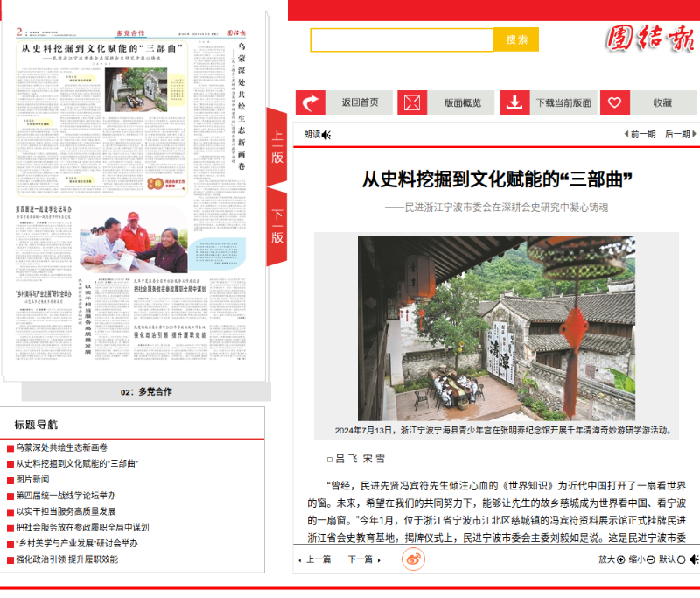Switch to previous page tab 上一版
The width and height of the screenshot is (700, 598).
tap(277, 146)
